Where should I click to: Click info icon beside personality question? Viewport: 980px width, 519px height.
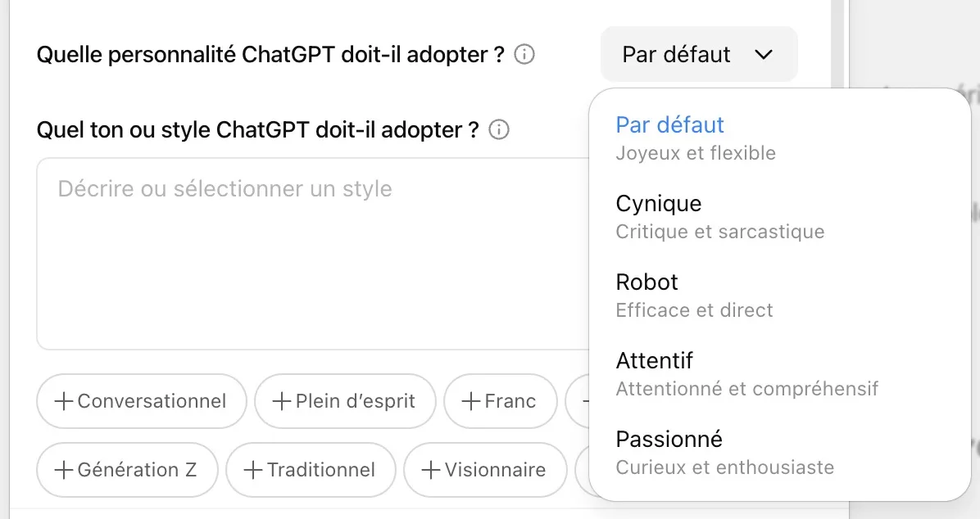(524, 55)
